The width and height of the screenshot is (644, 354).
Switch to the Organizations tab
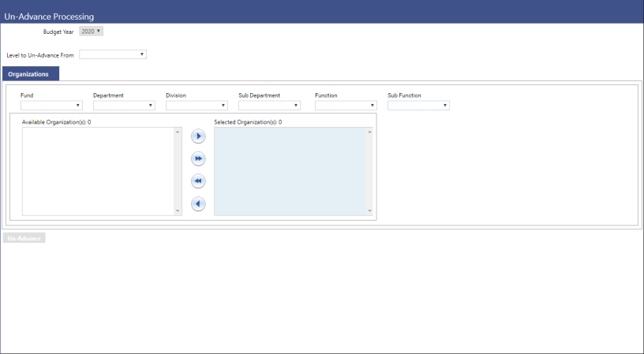tap(29, 74)
